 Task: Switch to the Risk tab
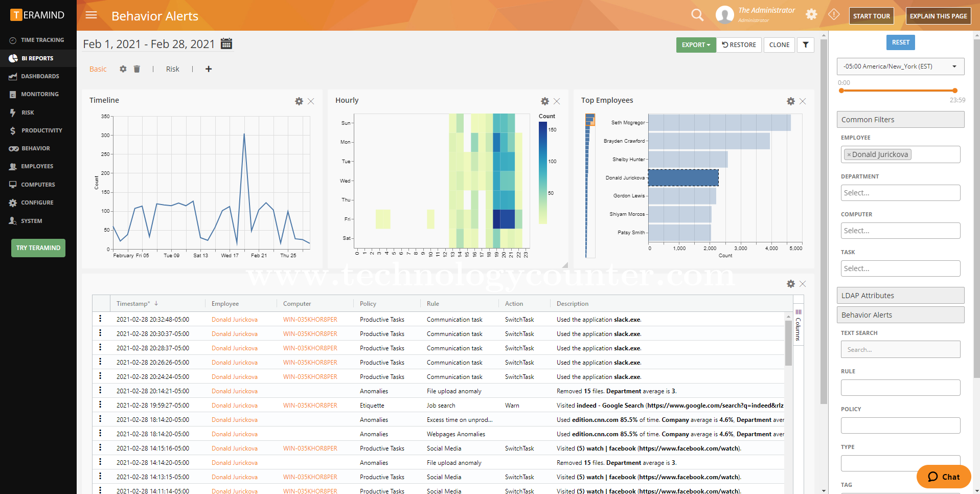tap(172, 69)
